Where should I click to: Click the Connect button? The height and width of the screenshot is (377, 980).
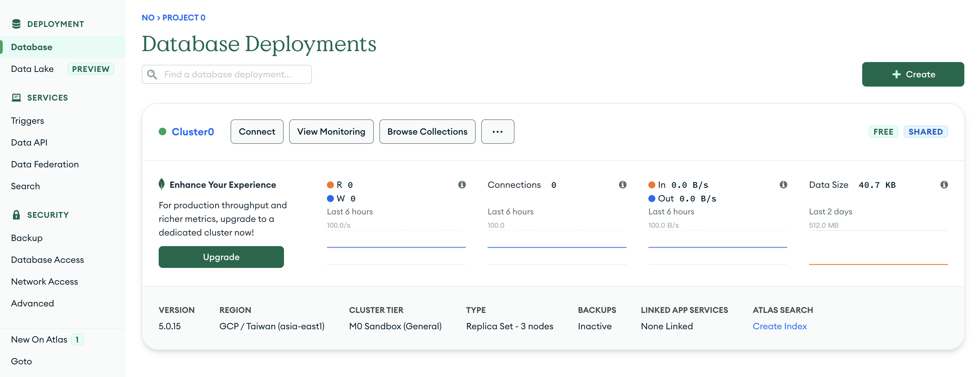pos(257,131)
